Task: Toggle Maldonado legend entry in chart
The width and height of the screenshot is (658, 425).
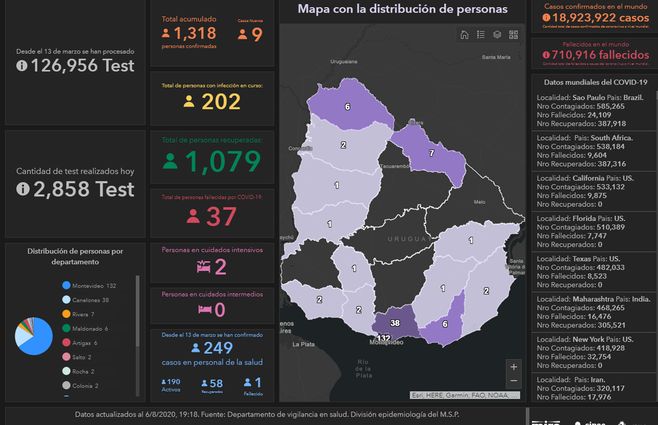Action: [x=85, y=328]
